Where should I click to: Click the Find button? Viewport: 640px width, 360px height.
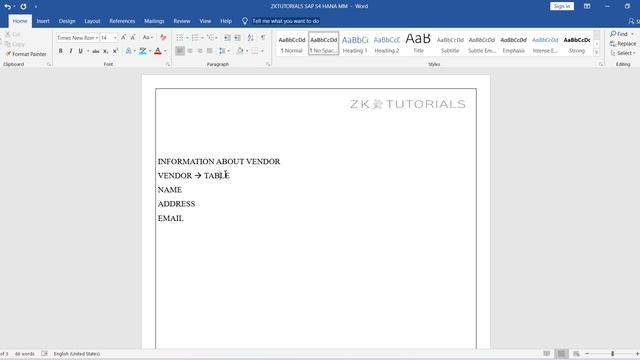(x=619, y=34)
